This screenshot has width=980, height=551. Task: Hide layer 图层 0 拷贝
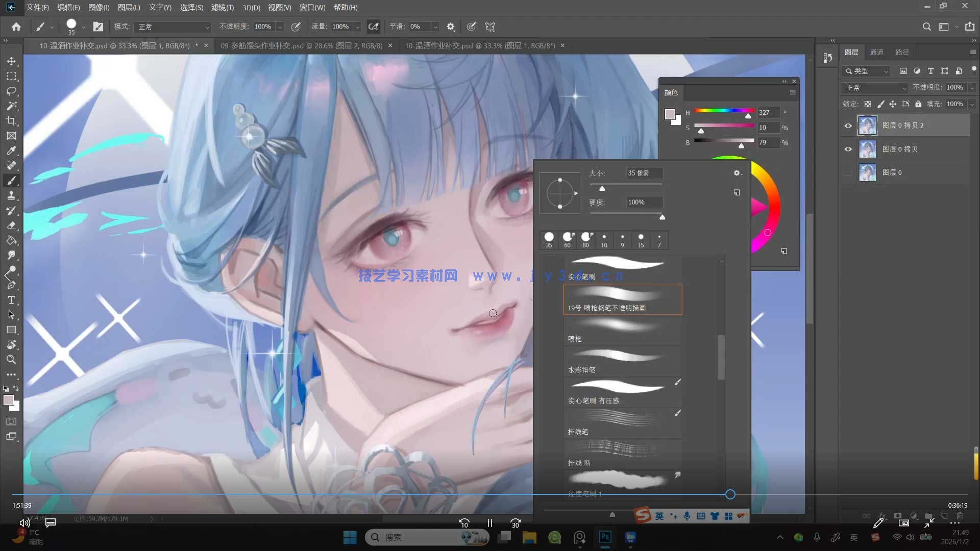click(x=848, y=149)
